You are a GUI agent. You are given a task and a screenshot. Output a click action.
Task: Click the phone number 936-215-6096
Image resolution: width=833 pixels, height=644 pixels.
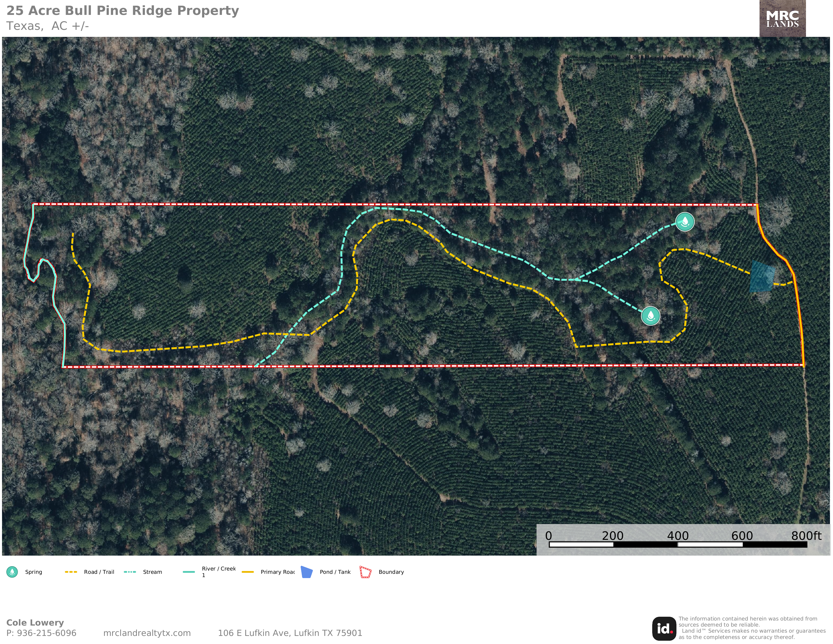pos(46,633)
